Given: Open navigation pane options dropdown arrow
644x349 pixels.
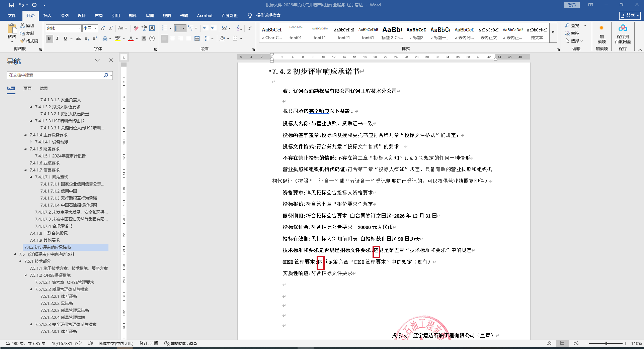Looking at the screenshot, I should [x=97, y=60].
